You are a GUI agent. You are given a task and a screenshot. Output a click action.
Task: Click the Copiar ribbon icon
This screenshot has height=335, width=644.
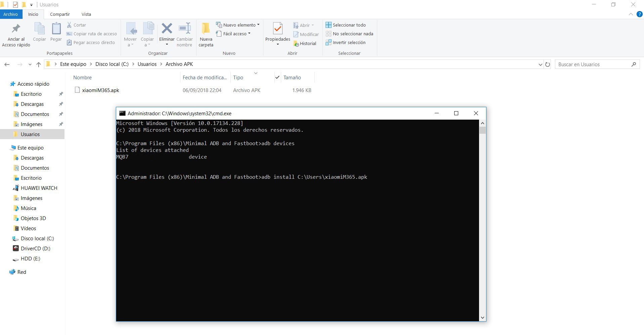pyautogui.click(x=39, y=29)
